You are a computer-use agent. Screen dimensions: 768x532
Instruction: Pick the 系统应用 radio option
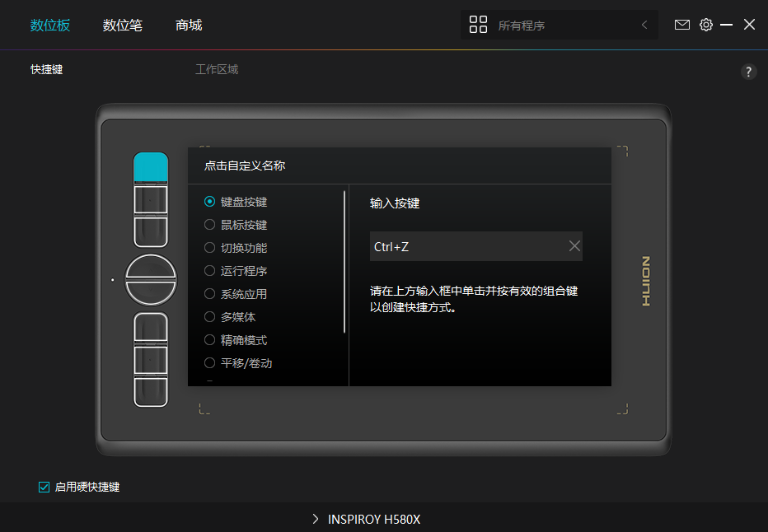[209, 294]
